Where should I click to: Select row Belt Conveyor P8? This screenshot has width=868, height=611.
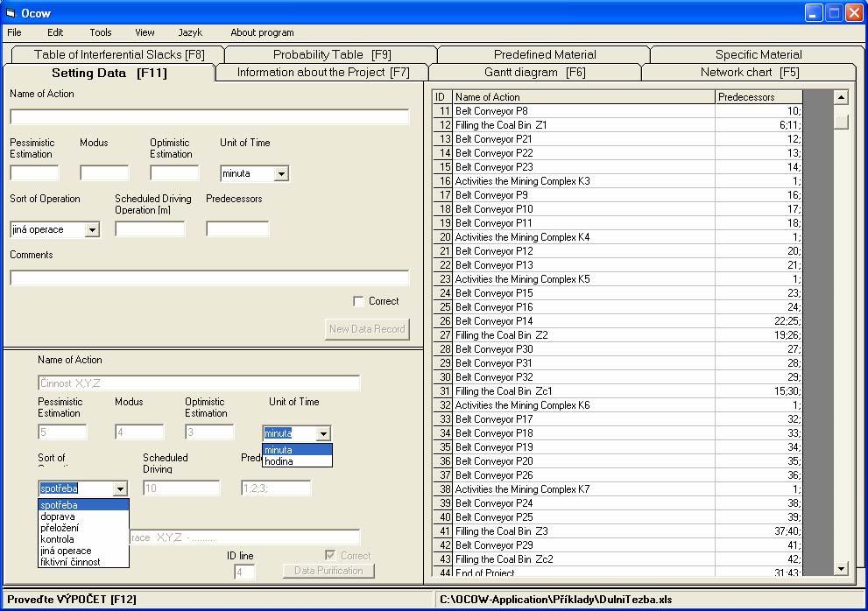pos(617,110)
